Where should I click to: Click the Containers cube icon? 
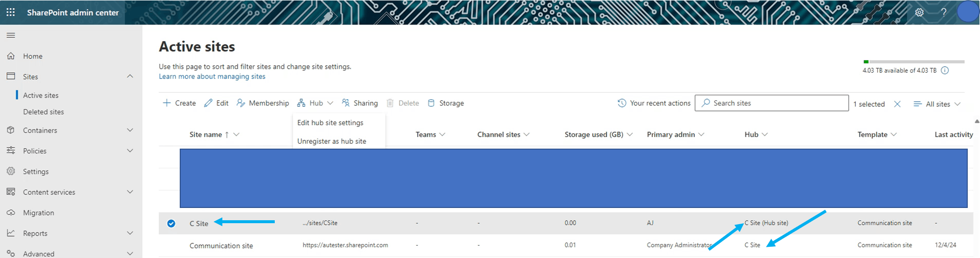point(11,130)
